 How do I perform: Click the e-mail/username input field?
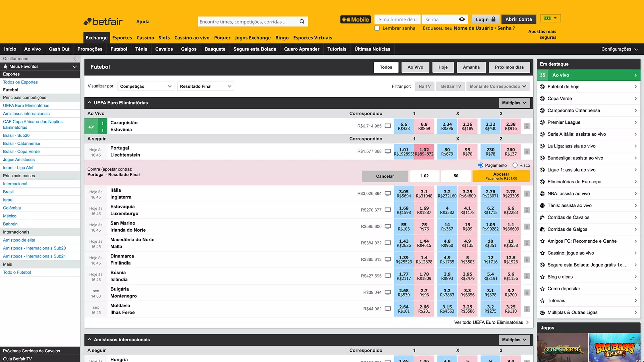tap(397, 19)
